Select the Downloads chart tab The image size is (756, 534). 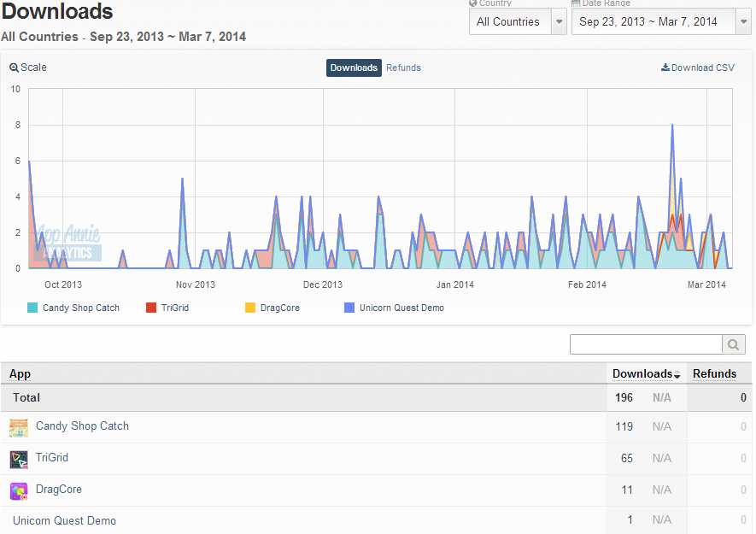click(354, 68)
